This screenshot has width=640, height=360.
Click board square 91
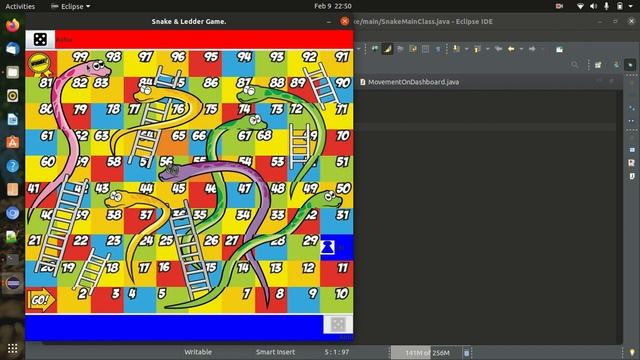[x=337, y=64]
